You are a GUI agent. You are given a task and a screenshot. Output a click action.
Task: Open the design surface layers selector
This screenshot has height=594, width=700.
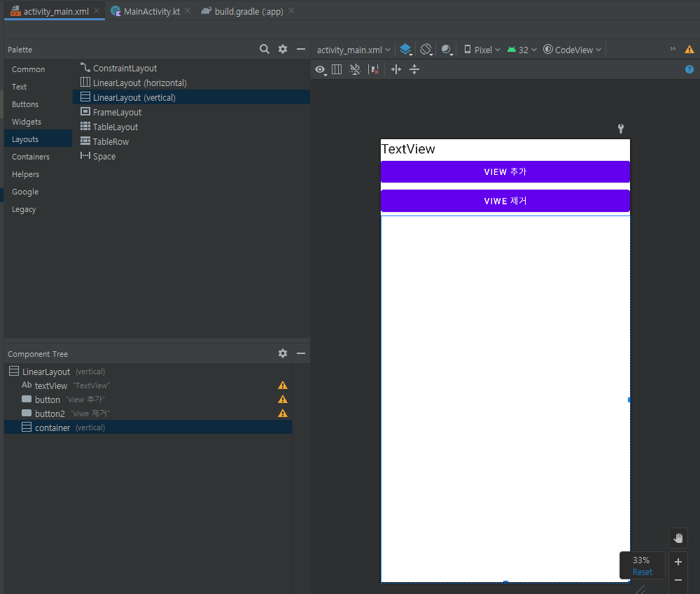click(x=406, y=50)
